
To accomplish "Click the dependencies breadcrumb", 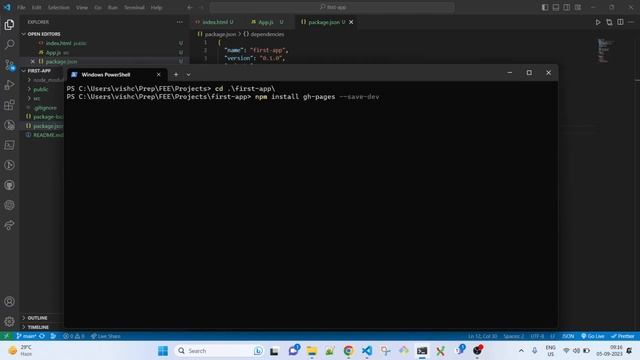I will (x=267, y=34).
